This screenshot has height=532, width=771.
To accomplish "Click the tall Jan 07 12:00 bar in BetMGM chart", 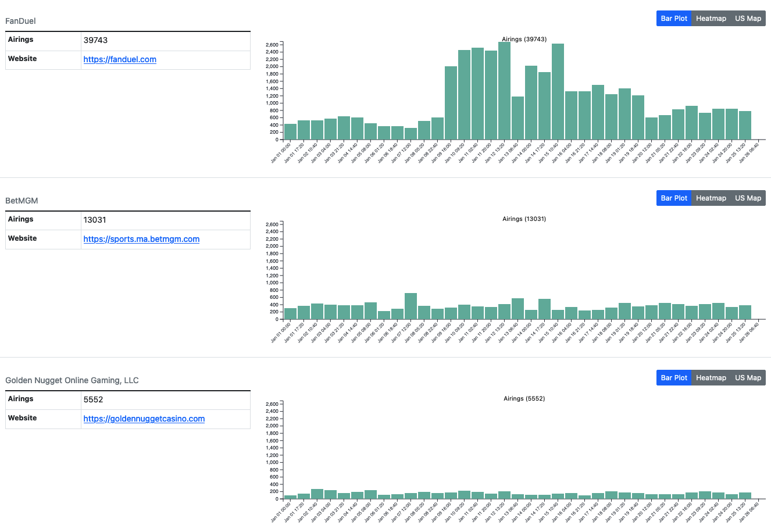I will [411, 306].
